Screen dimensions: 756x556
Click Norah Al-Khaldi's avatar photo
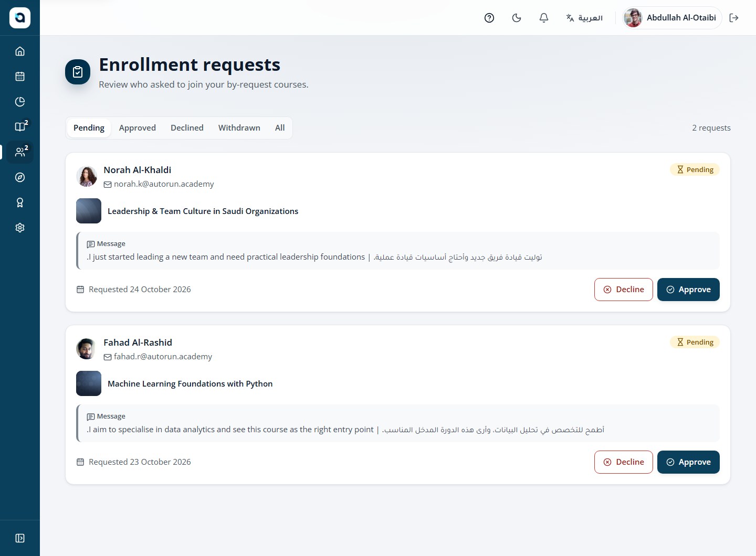87,177
